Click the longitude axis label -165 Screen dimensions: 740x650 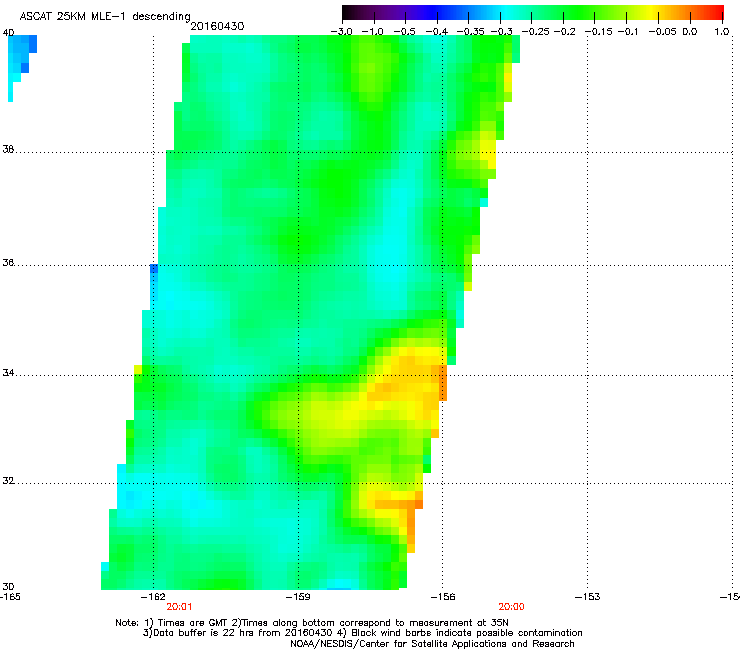10,597
